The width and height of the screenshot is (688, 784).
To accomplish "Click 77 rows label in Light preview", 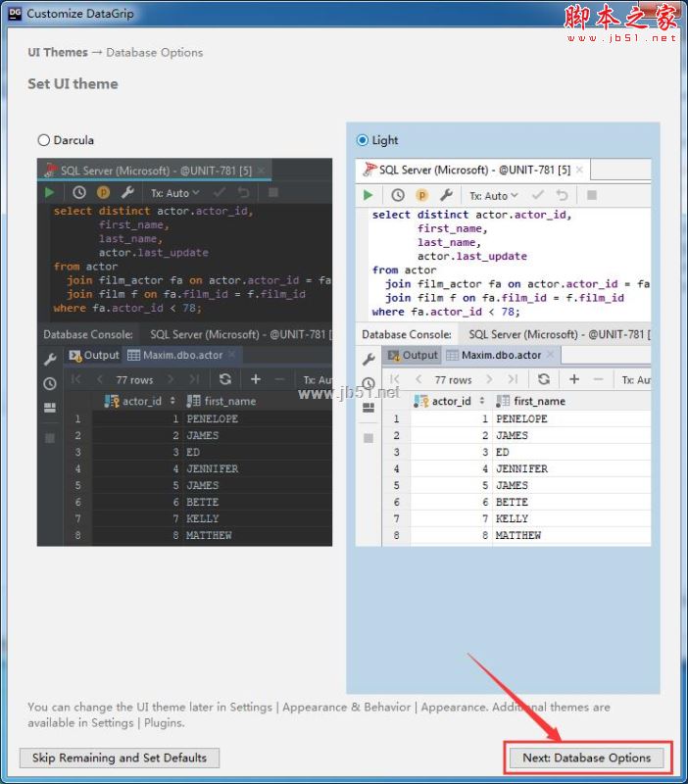I will (x=453, y=380).
